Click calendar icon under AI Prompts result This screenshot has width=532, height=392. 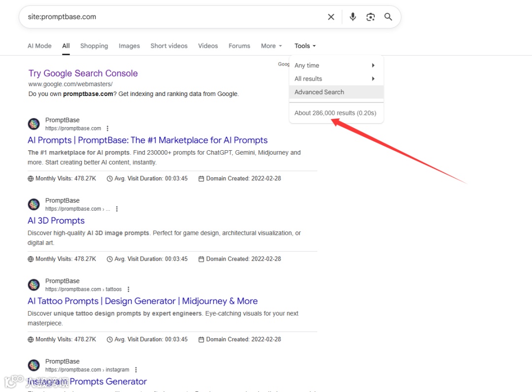[201, 179]
